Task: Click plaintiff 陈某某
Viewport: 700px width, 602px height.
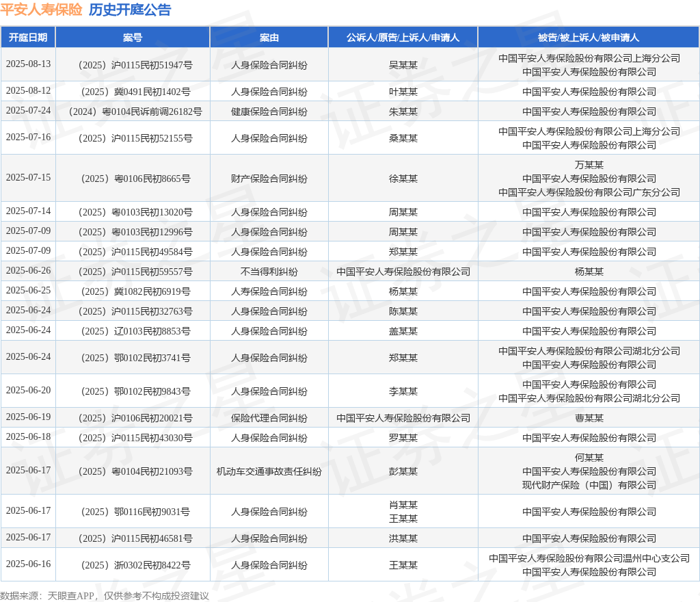Action: 403,311
